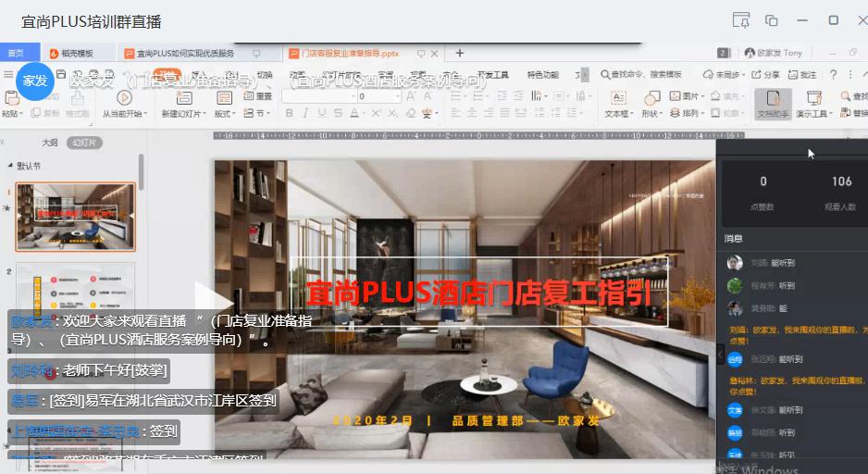The width and height of the screenshot is (868, 474).
Task: Click the 欧家发 name in chat overlay
Action: [32, 321]
